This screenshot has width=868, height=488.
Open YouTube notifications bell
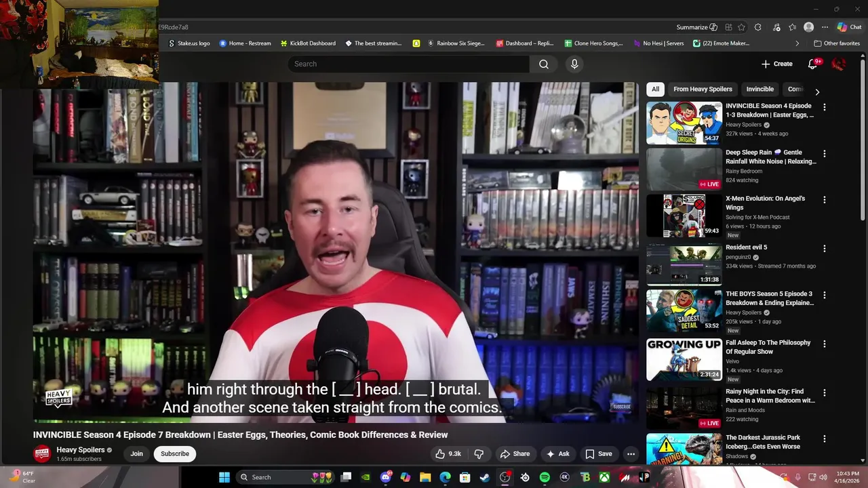pyautogui.click(x=813, y=64)
